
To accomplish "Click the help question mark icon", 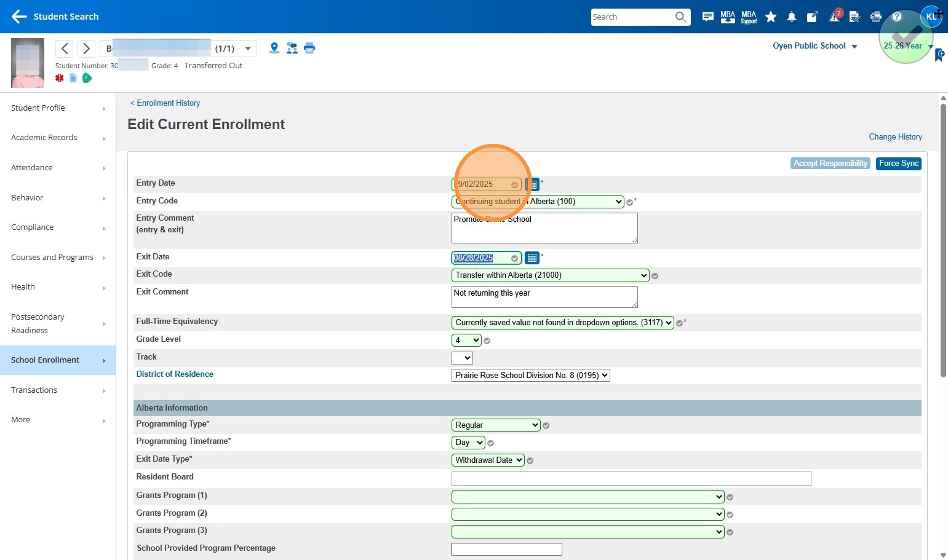I will pos(897,17).
